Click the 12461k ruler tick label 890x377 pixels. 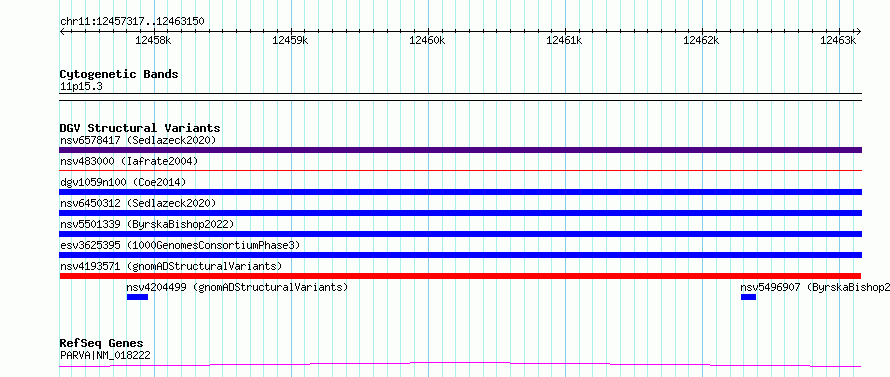pos(564,40)
